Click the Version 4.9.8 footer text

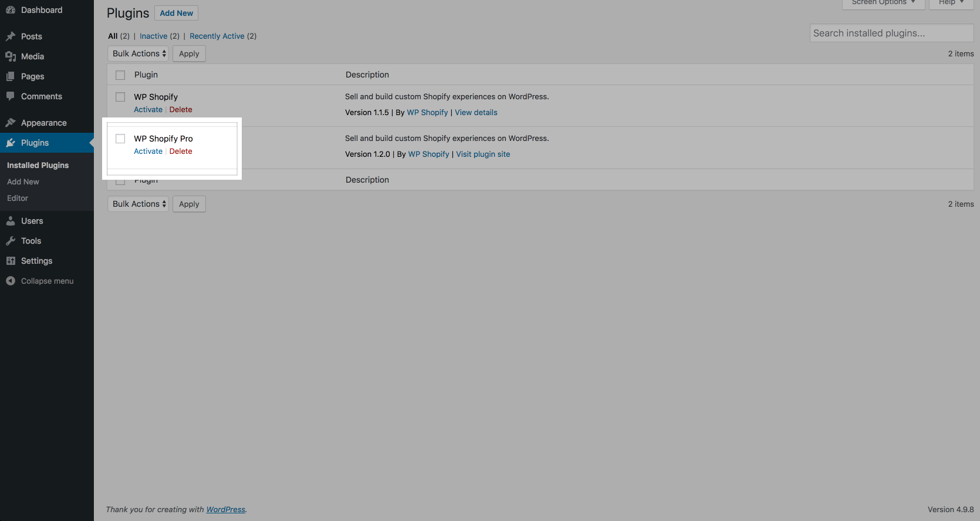point(951,509)
